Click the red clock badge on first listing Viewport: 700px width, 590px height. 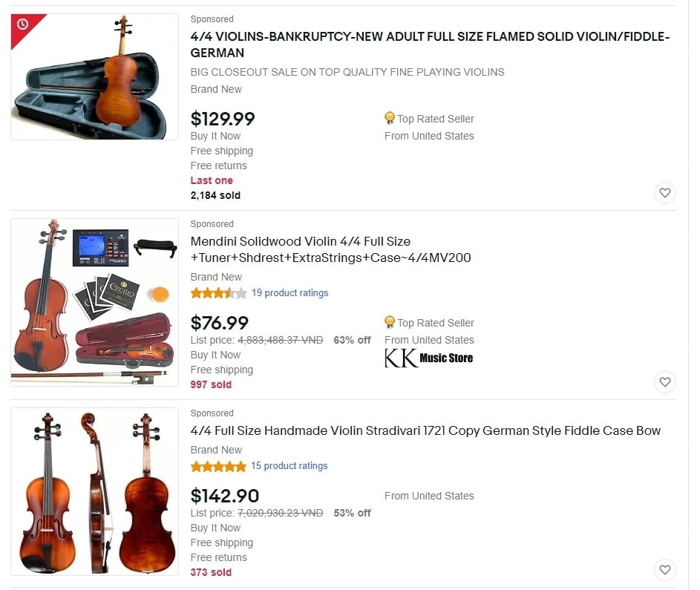tap(23, 25)
